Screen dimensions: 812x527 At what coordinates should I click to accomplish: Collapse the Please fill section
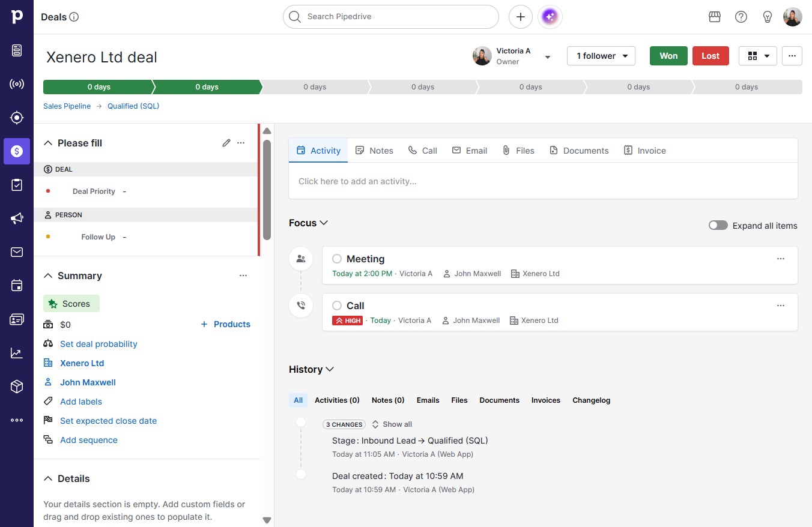pos(48,143)
